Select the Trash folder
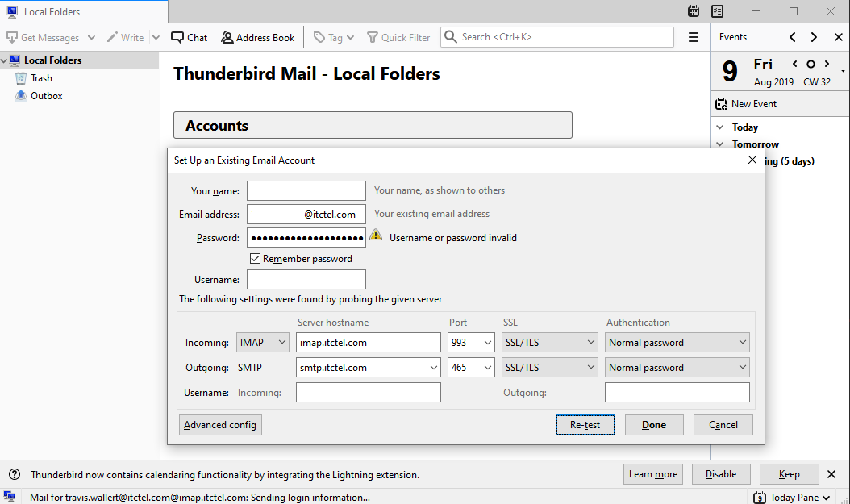Screen dimensions: 850x504 41,78
